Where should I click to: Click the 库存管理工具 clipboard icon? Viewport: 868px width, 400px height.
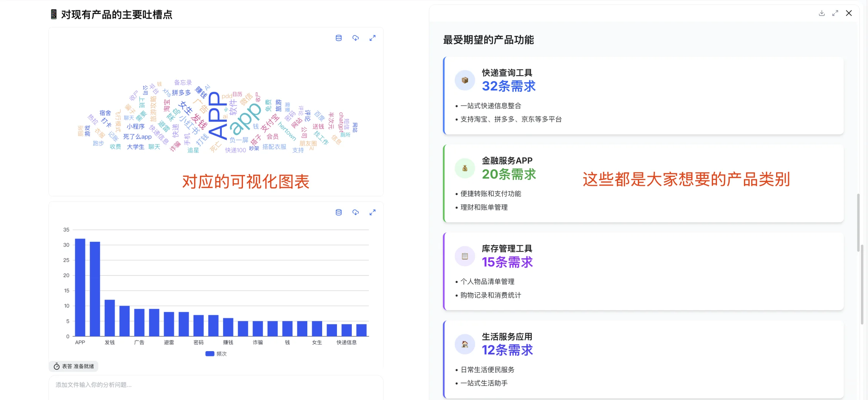click(465, 256)
